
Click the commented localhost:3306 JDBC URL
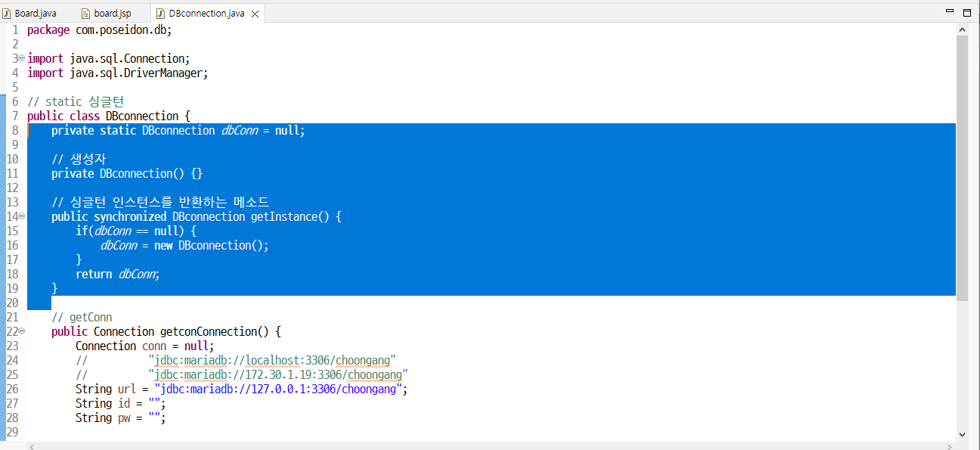click(x=272, y=361)
